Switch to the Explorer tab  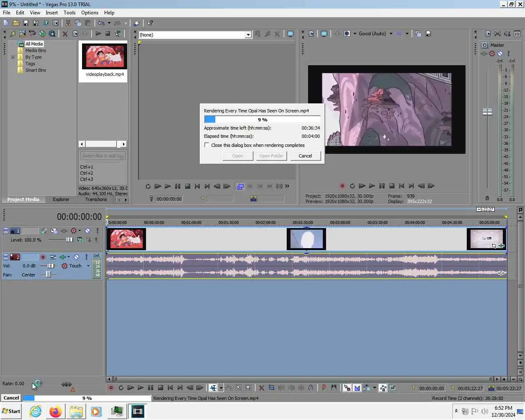click(x=61, y=199)
